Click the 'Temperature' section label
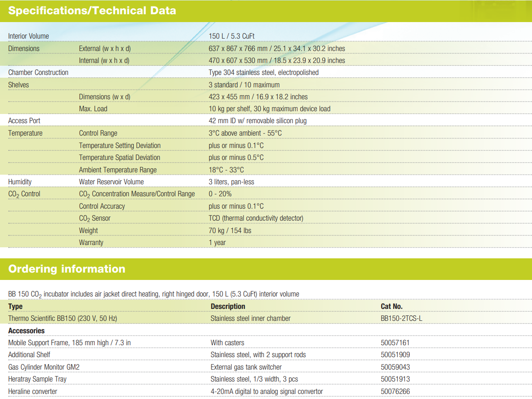Screen dimensions: 532x399 click(25, 133)
